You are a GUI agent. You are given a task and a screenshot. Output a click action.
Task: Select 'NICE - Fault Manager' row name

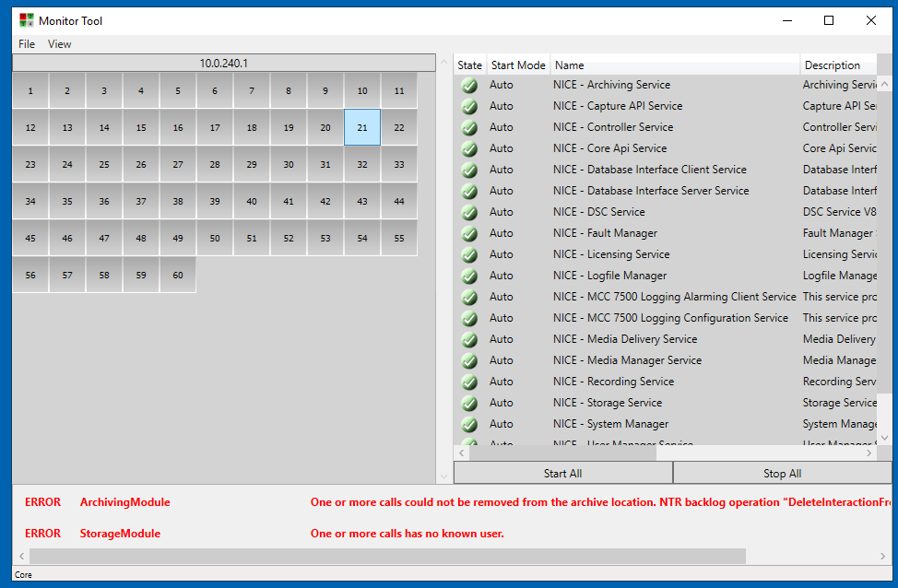[605, 233]
